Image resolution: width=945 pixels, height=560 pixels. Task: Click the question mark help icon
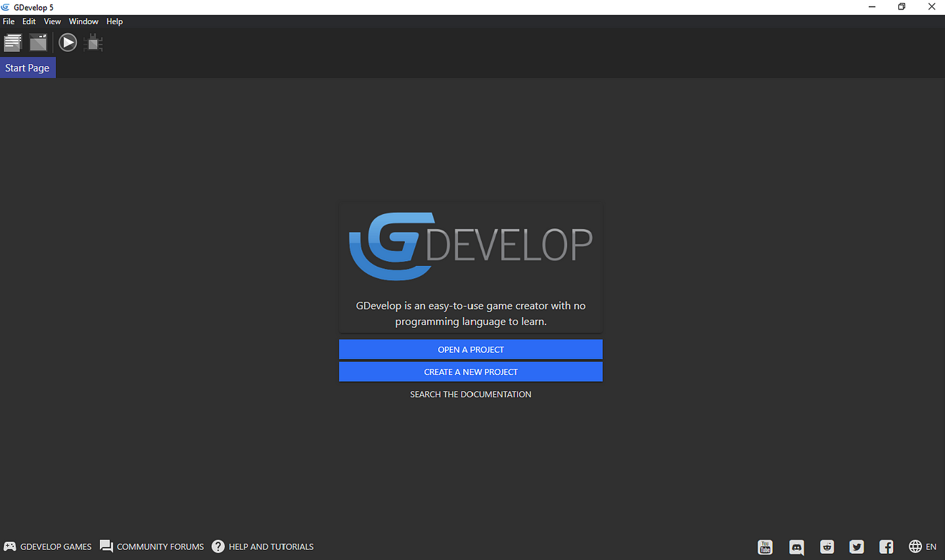pos(218,547)
